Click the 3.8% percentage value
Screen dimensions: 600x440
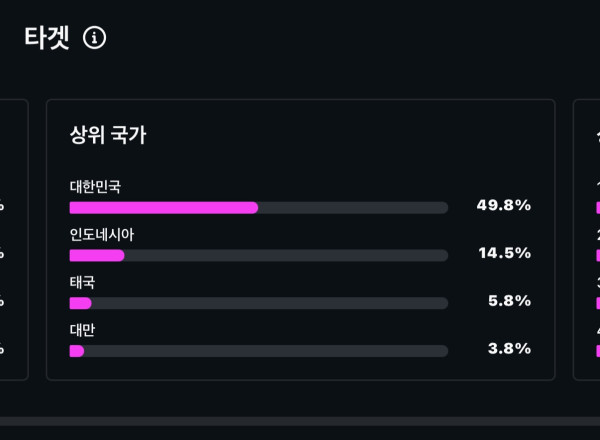tap(508, 349)
